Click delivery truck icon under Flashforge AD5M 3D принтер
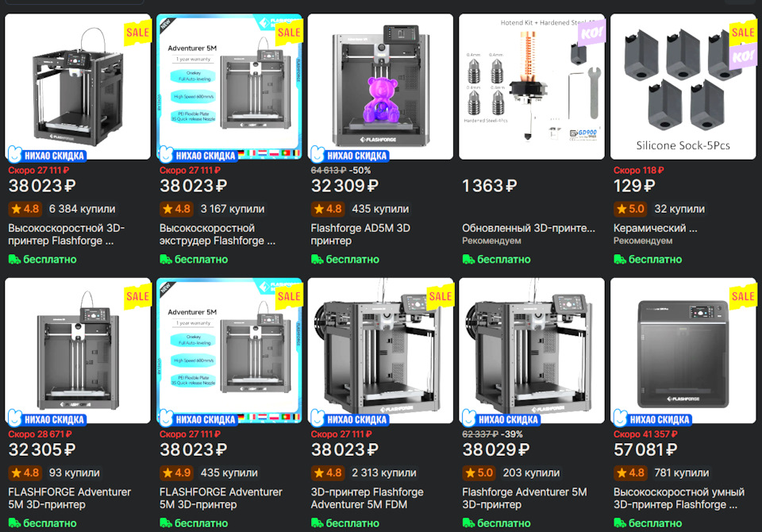Screen dimensions: 762x532 pos(317,259)
